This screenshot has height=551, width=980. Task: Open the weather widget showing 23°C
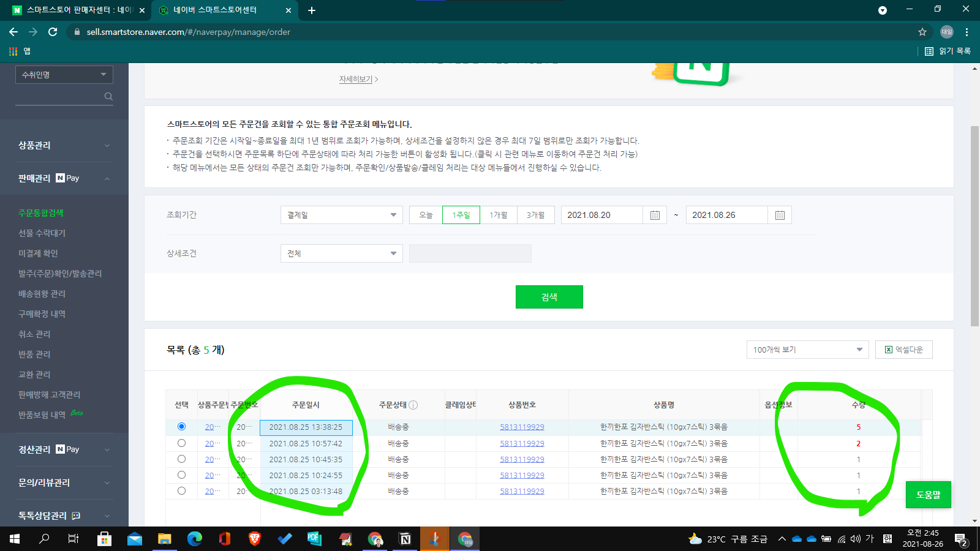(x=728, y=539)
